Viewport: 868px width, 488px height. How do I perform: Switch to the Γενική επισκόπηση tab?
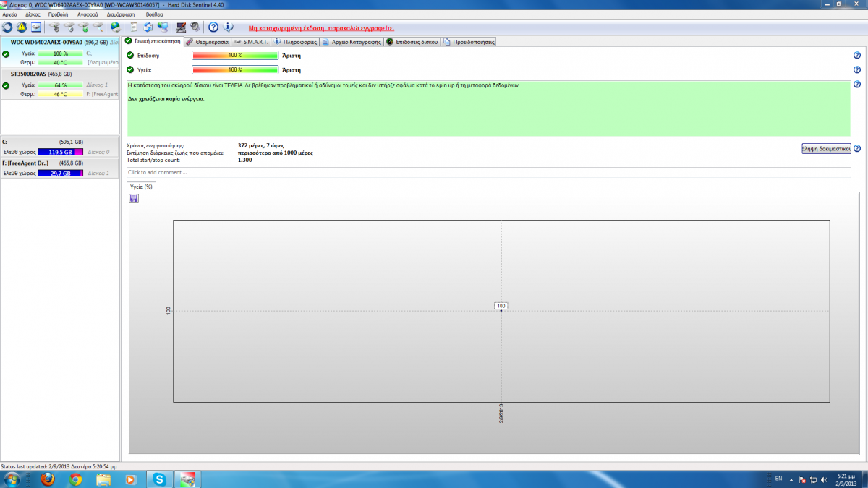tap(153, 41)
